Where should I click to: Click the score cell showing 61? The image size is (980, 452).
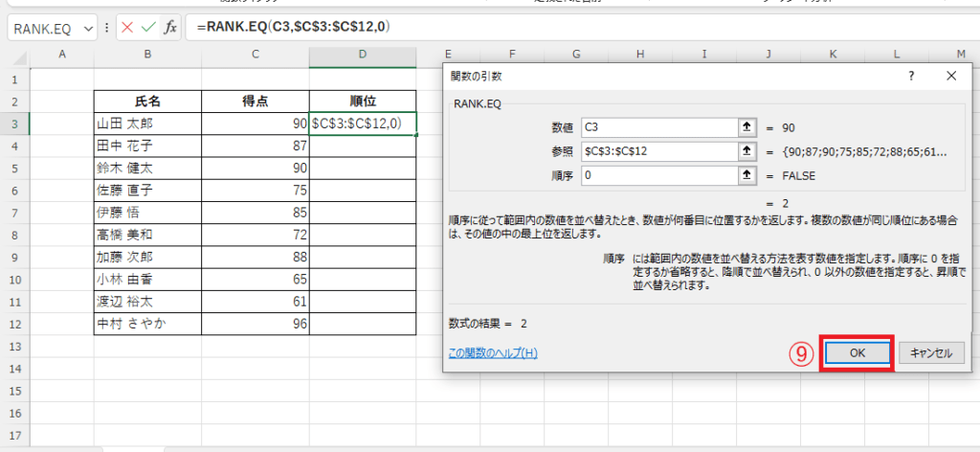(x=255, y=302)
